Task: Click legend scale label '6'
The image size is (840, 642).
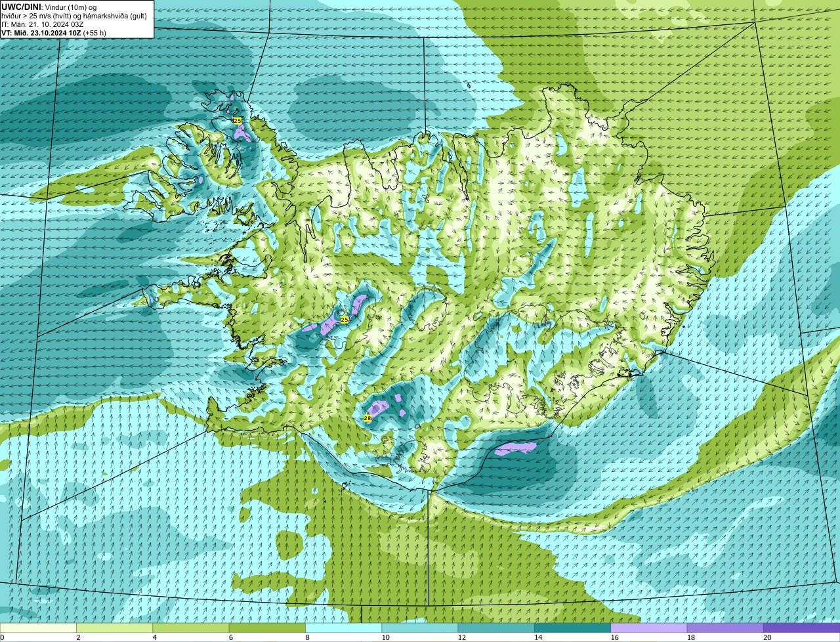Action: pyautogui.click(x=230, y=637)
